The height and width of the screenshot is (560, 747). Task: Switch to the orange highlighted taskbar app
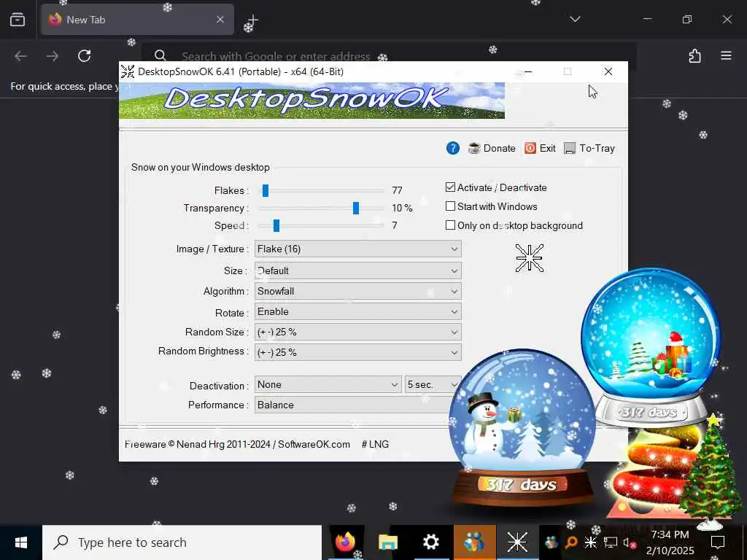[x=474, y=542]
